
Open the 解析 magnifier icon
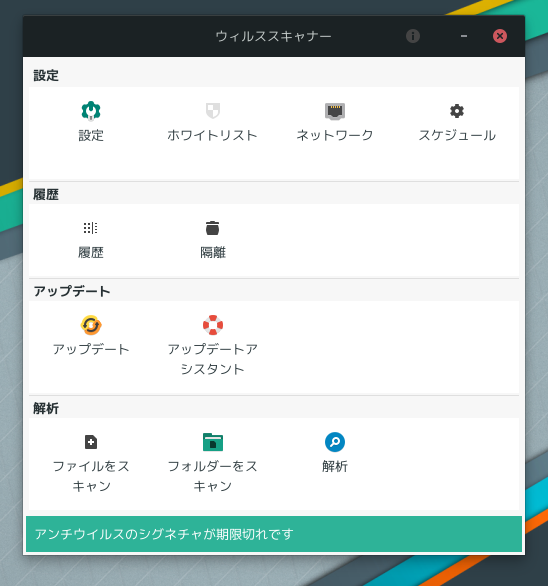pos(335,442)
